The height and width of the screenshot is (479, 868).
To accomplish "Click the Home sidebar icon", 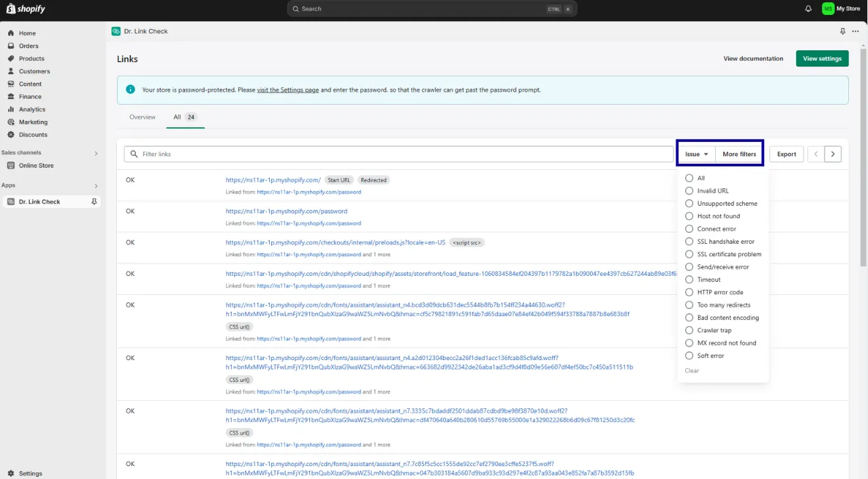I will coord(11,33).
